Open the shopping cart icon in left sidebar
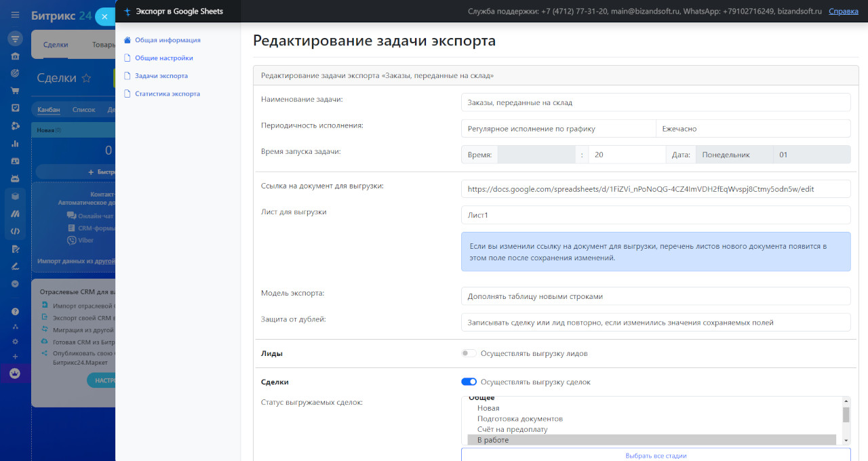868x461 pixels. pos(15,90)
